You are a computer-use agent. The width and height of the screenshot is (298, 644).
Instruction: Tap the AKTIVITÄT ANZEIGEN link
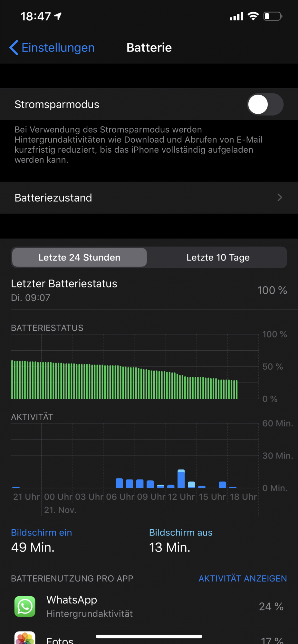tap(243, 578)
